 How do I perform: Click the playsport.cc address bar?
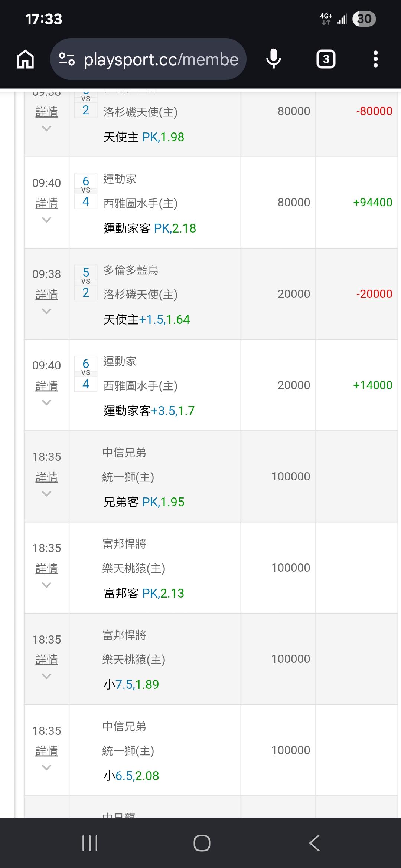(161, 59)
